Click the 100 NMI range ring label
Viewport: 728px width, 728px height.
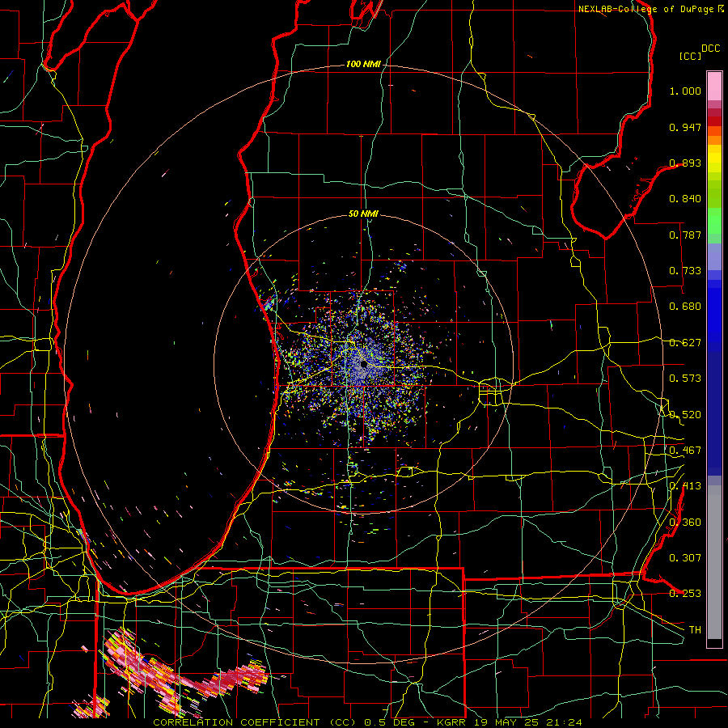click(363, 64)
